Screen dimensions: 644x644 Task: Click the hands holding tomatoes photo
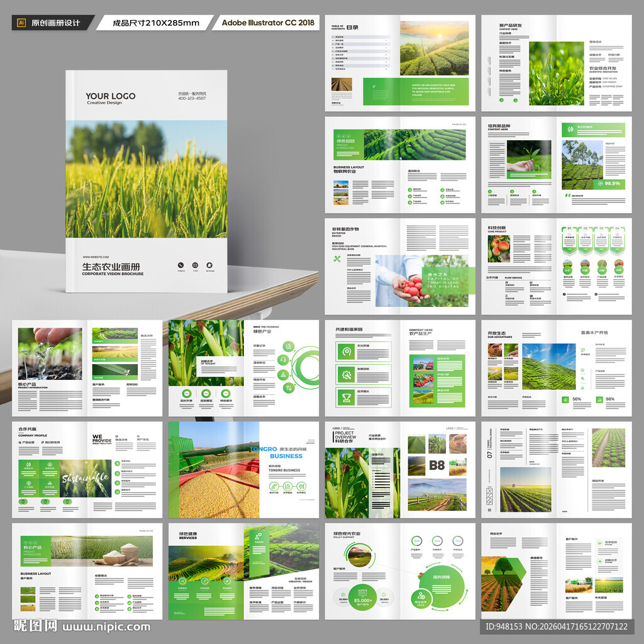422,281
